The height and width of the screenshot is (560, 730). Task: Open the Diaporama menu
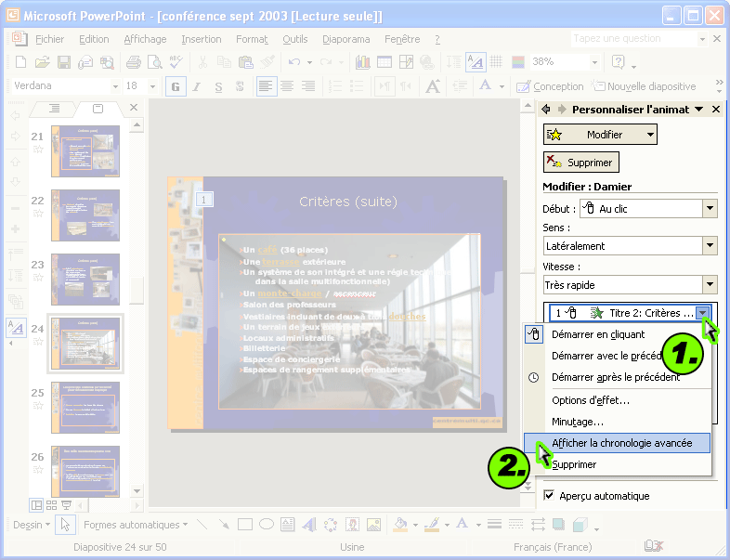(345, 39)
